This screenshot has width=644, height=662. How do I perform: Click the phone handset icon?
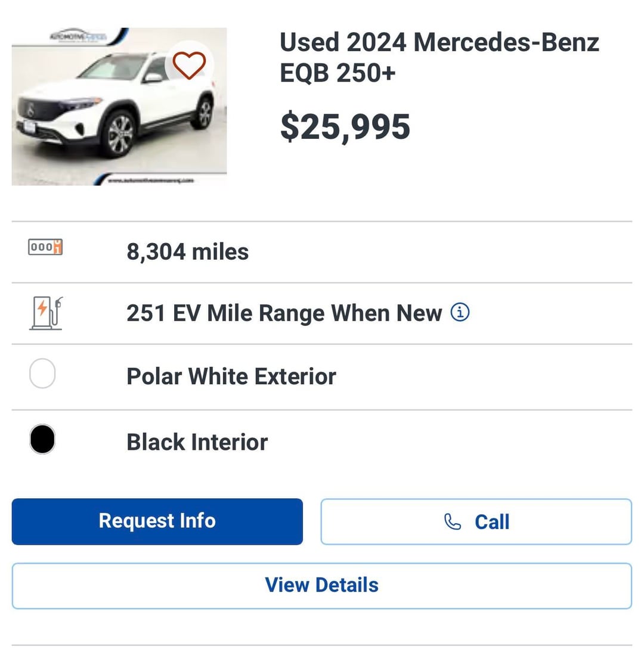[453, 522]
